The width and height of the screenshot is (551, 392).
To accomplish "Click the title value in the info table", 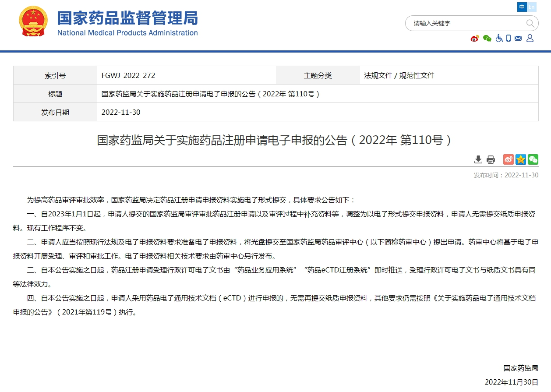I will coord(211,94).
